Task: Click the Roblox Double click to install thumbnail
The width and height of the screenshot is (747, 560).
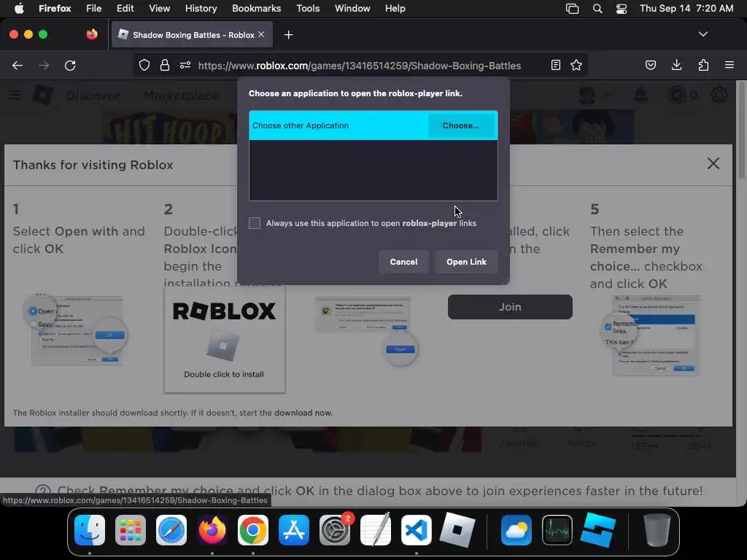Action: (x=225, y=339)
